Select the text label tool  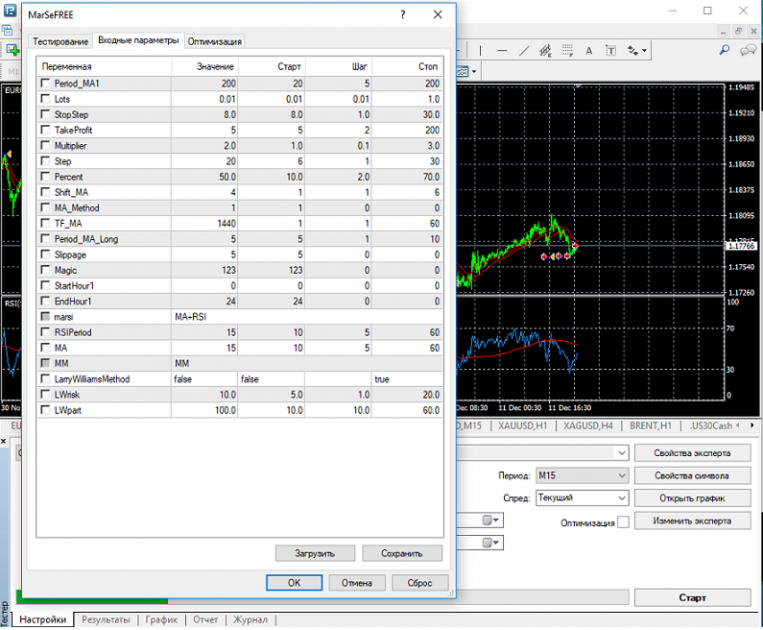[x=611, y=51]
